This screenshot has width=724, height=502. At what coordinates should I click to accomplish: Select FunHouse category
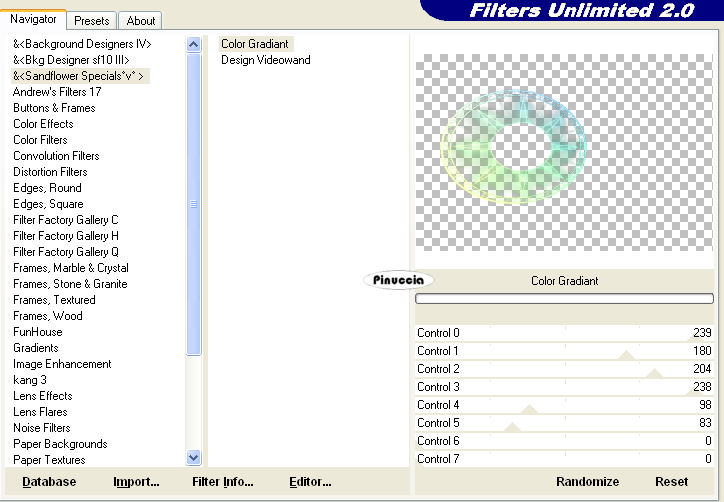37,332
